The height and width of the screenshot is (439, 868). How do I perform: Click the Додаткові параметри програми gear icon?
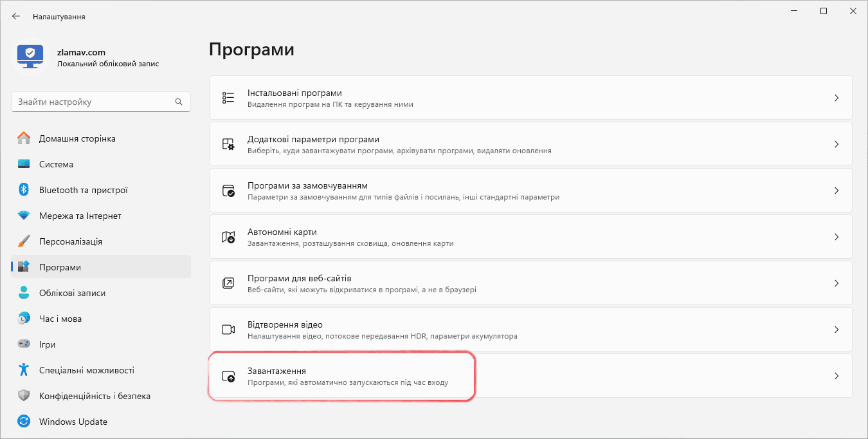point(228,144)
